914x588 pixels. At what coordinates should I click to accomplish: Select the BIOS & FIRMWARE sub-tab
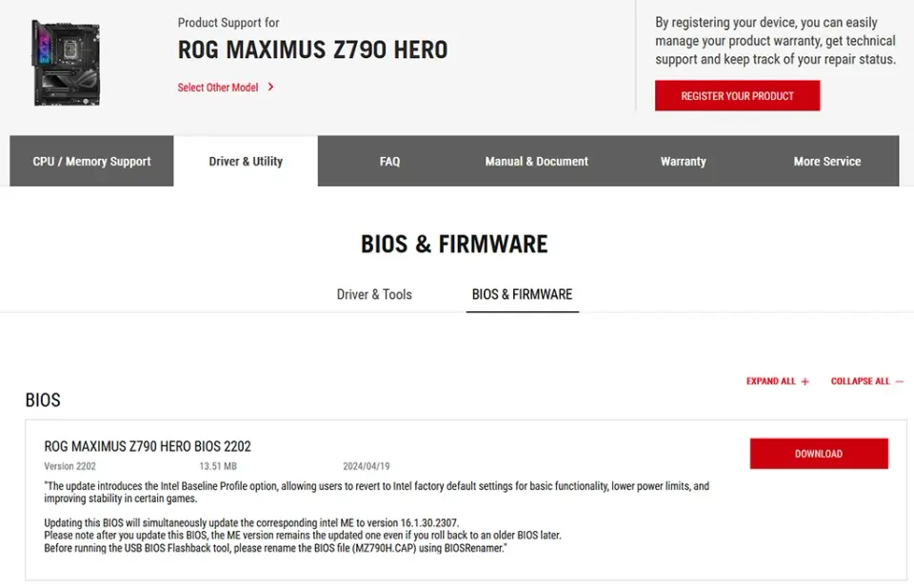(x=522, y=295)
